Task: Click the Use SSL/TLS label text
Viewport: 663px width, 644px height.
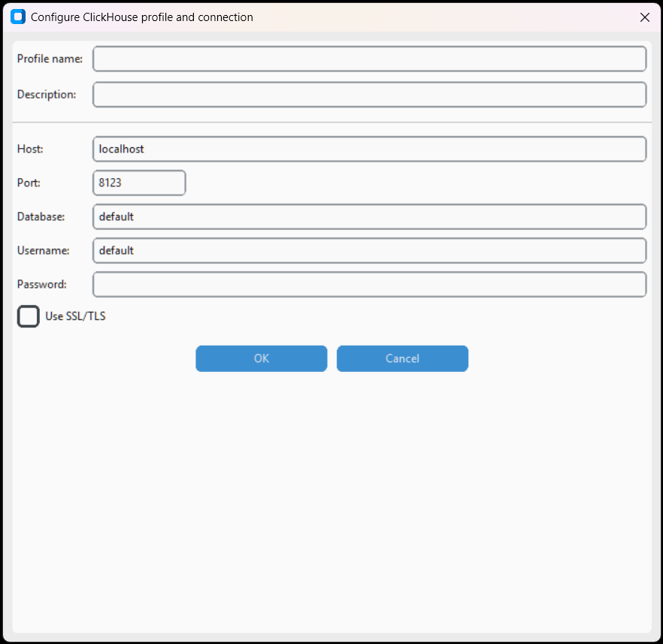Action: [75, 316]
